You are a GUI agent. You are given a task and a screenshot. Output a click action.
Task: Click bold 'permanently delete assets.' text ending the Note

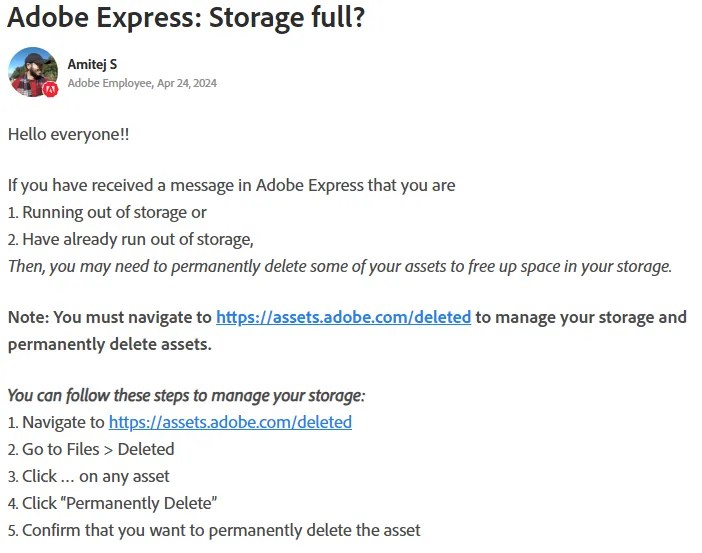pyautogui.click(x=110, y=344)
